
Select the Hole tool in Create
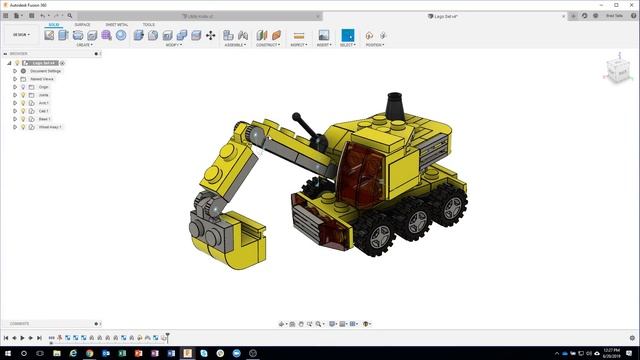pyautogui.click(x=92, y=35)
